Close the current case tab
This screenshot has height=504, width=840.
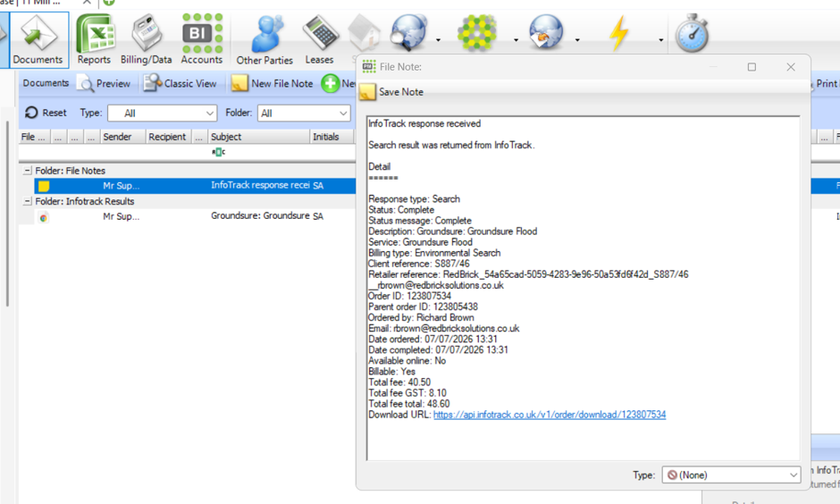click(x=87, y=3)
